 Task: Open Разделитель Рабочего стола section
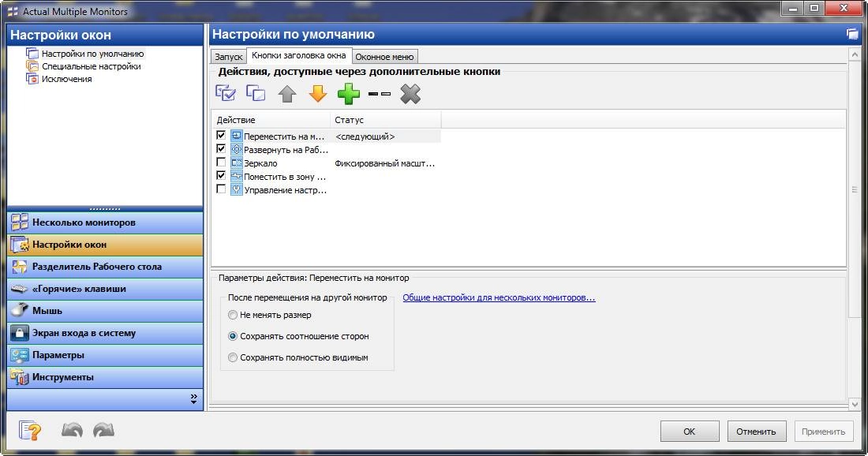105,267
